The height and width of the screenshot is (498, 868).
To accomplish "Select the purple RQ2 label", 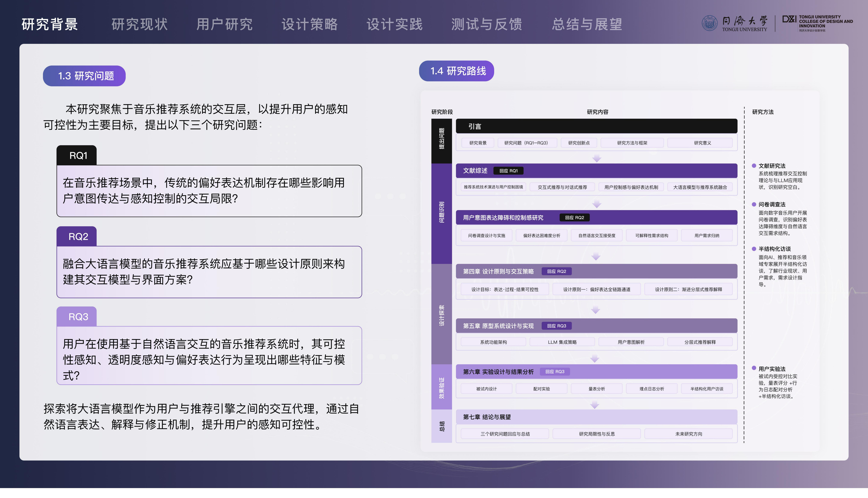I will pos(77,236).
